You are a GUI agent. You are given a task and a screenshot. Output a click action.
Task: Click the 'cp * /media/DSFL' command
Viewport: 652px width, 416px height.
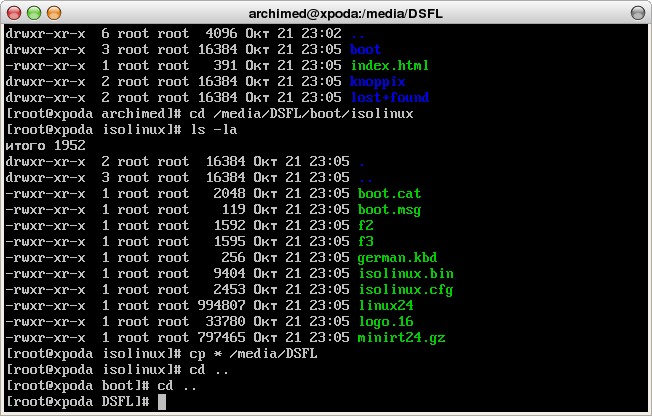pos(254,354)
